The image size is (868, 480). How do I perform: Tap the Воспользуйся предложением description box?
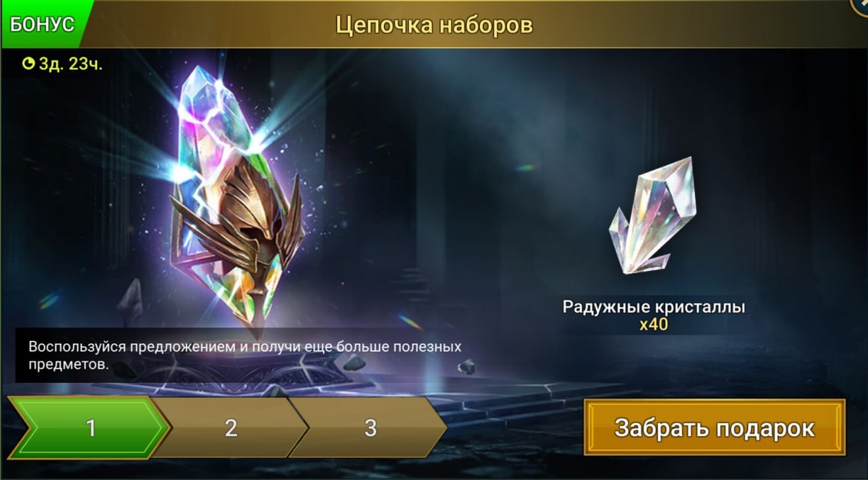[x=239, y=355]
